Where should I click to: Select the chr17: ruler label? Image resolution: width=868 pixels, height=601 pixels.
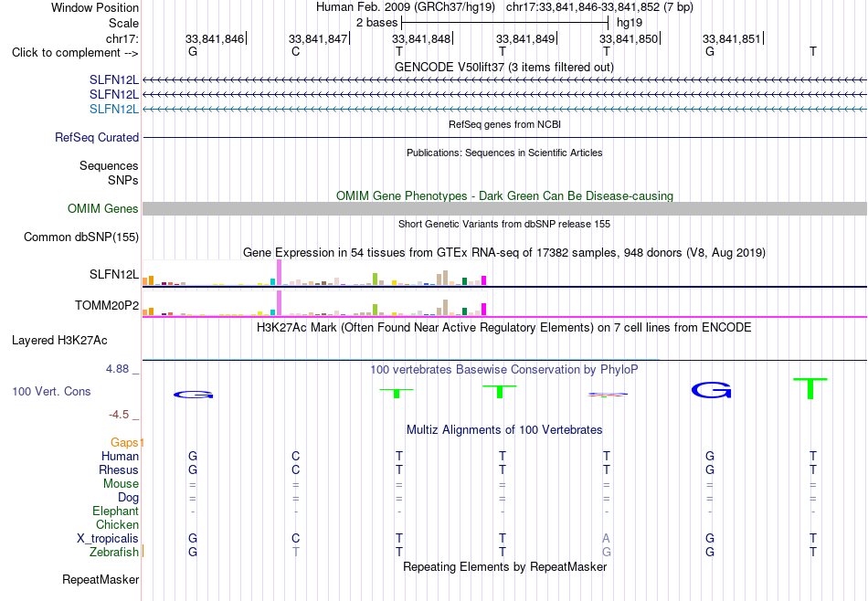tap(122, 38)
